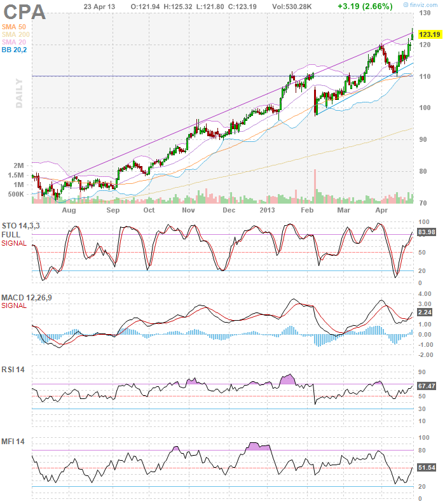Viewport: 445px width, 504px height.
Task: Click the vertical DAILY timeframe label
Action: 19,93
